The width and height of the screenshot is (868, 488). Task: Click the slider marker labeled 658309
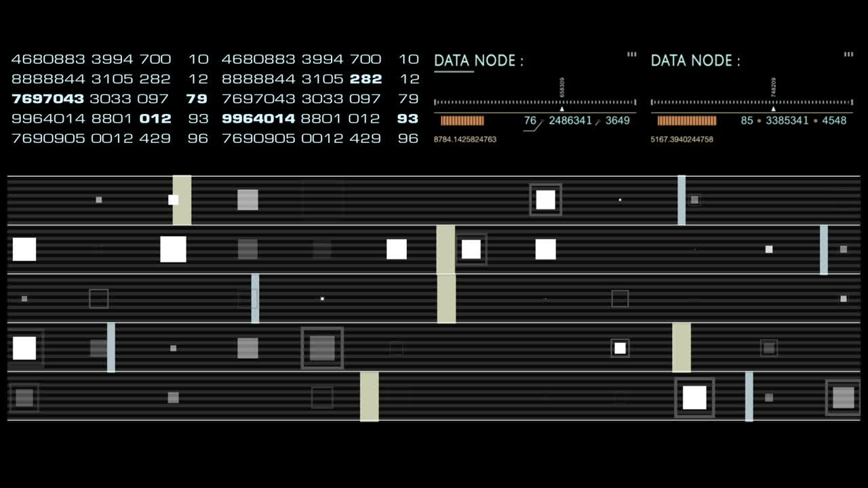(561, 108)
